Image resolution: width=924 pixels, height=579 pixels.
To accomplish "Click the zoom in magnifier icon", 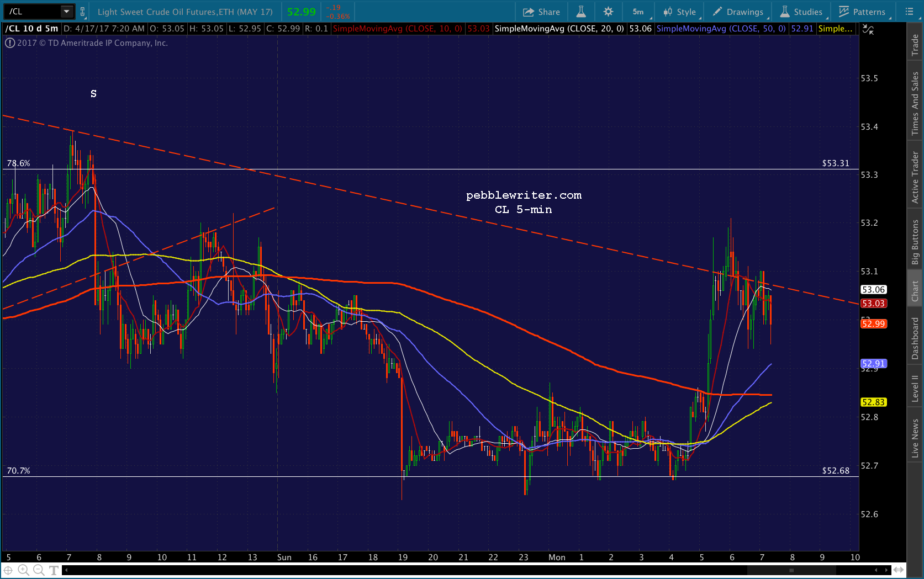I will (23, 570).
